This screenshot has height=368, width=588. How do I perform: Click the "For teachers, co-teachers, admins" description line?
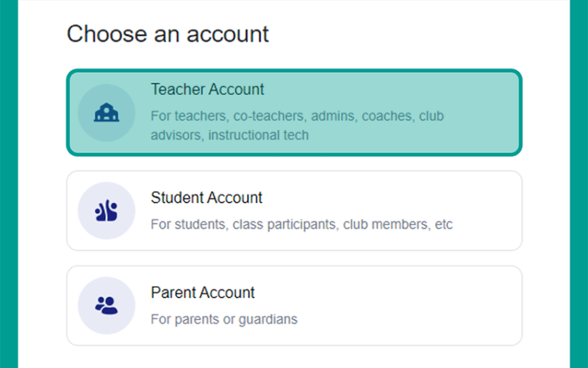(x=297, y=116)
